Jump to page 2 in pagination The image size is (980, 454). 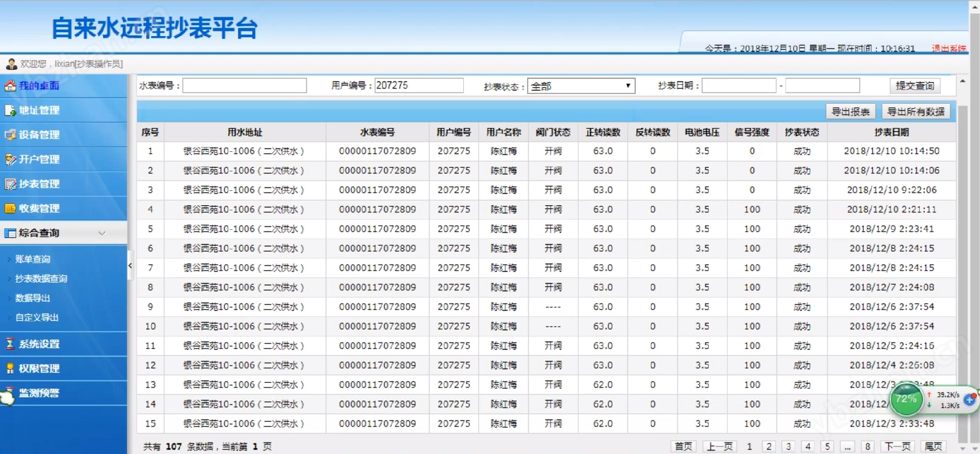tap(769, 447)
